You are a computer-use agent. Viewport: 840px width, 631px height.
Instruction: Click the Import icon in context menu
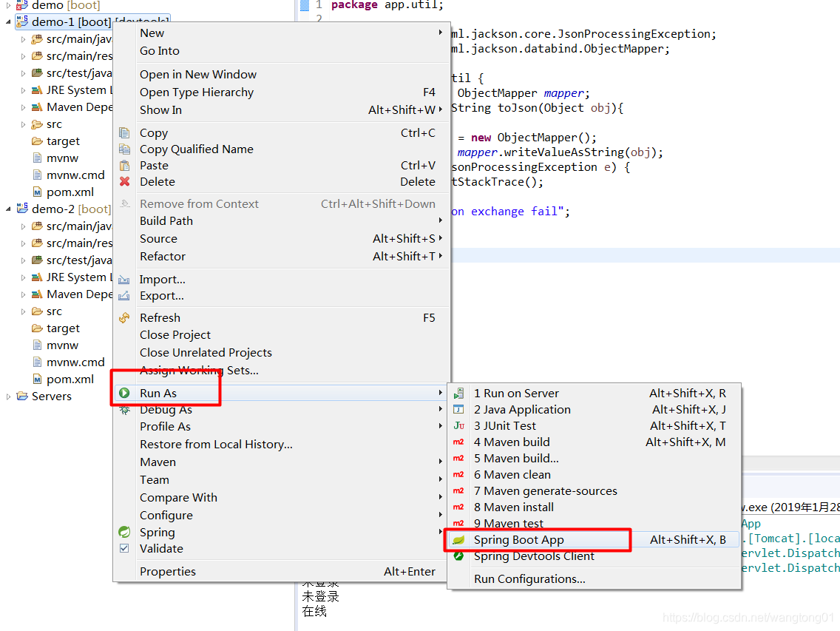pos(124,280)
